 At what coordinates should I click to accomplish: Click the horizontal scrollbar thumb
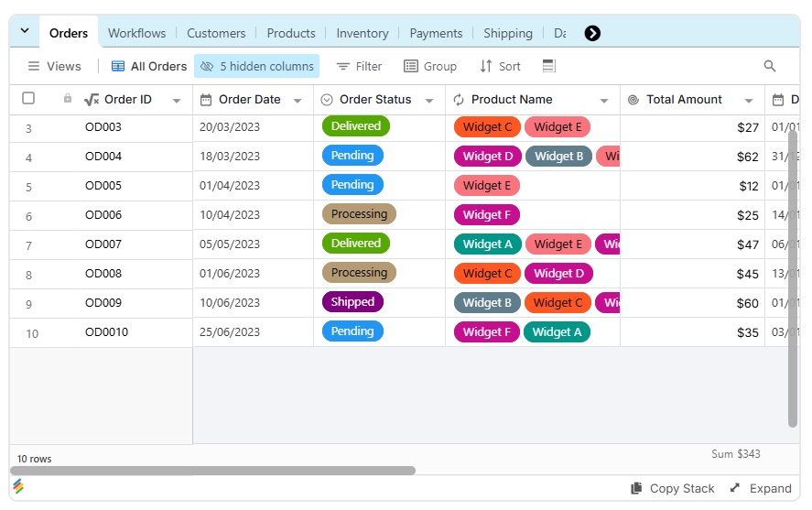pyautogui.click(x=212, y=470)
